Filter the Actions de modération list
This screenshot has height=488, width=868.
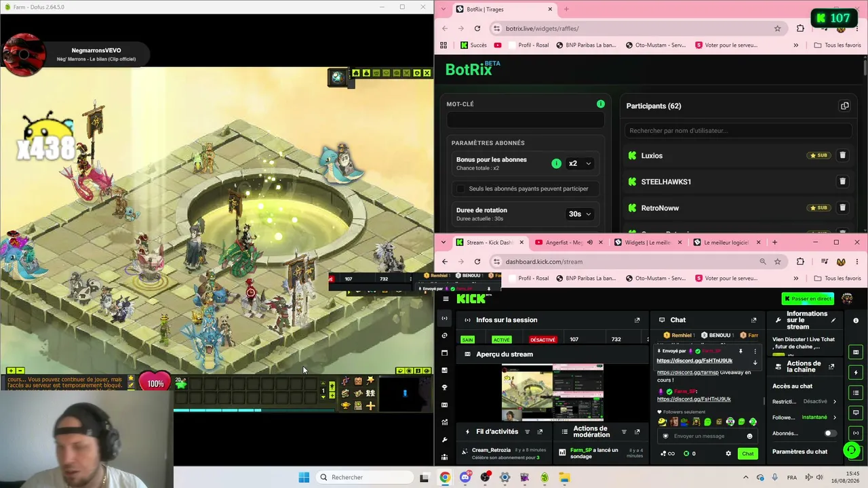[625, 432]
